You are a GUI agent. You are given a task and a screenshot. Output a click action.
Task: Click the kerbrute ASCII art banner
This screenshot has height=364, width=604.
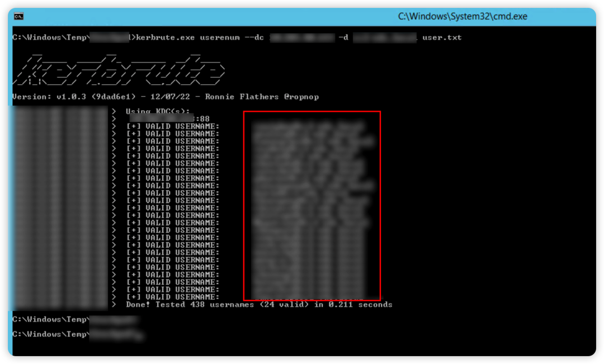tap(119, 70)
